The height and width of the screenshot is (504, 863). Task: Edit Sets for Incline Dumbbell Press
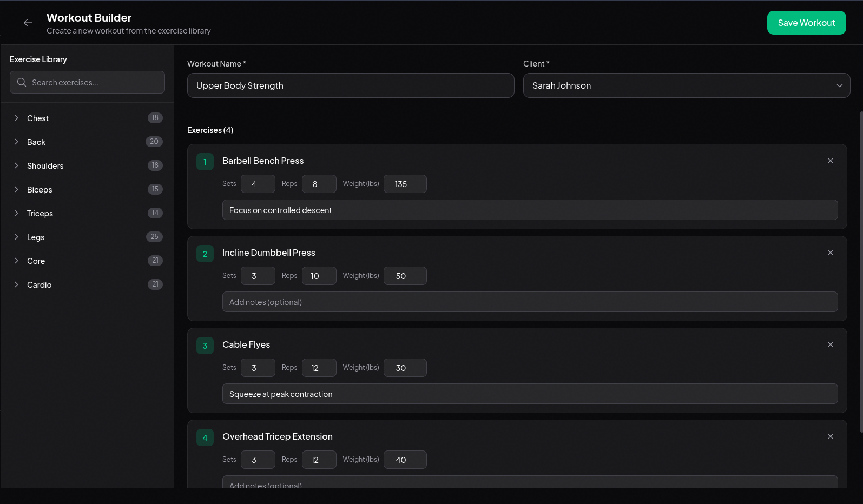(258, 276)
